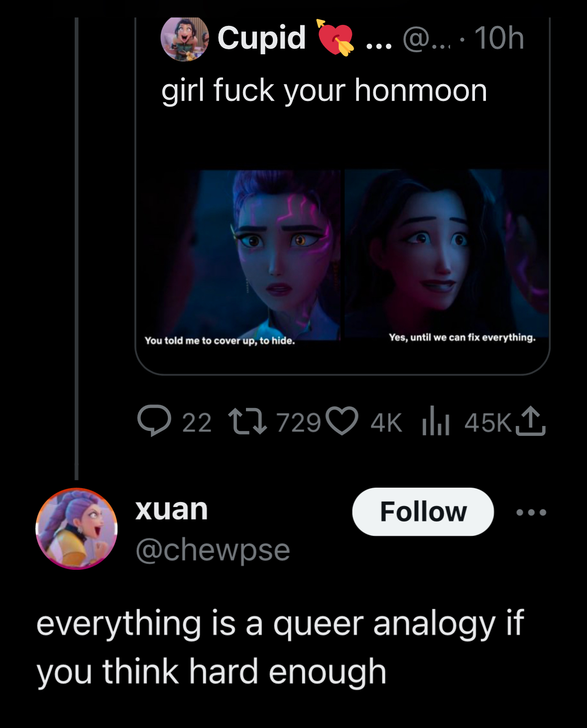Click the 45K views count
This screenshot has height=728, width=587.
point(487,423)
